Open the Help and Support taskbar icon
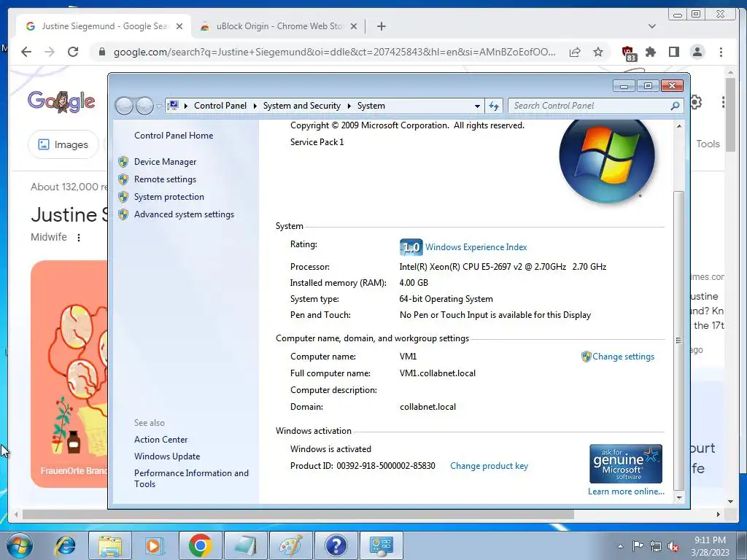 point(336,545)
